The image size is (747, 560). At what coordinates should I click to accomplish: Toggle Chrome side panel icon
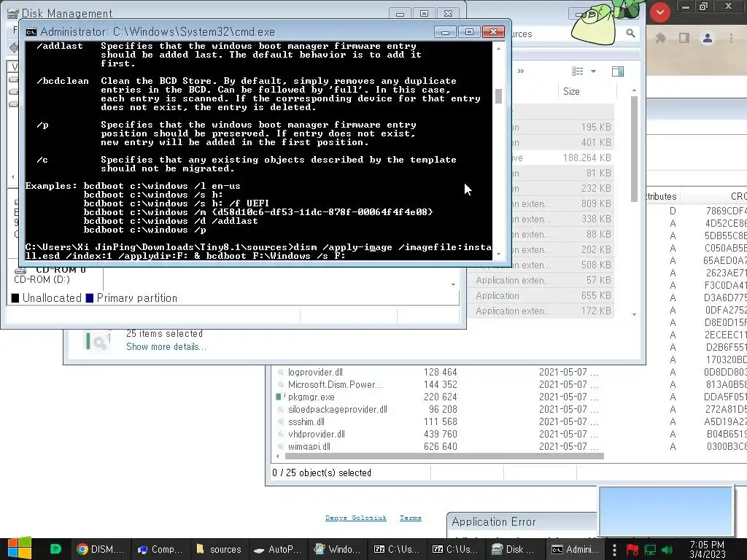point(684,38)
